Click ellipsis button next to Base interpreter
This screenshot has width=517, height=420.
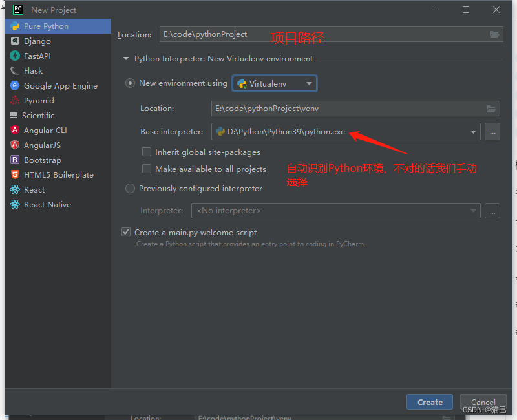click(x=492, y=132)
